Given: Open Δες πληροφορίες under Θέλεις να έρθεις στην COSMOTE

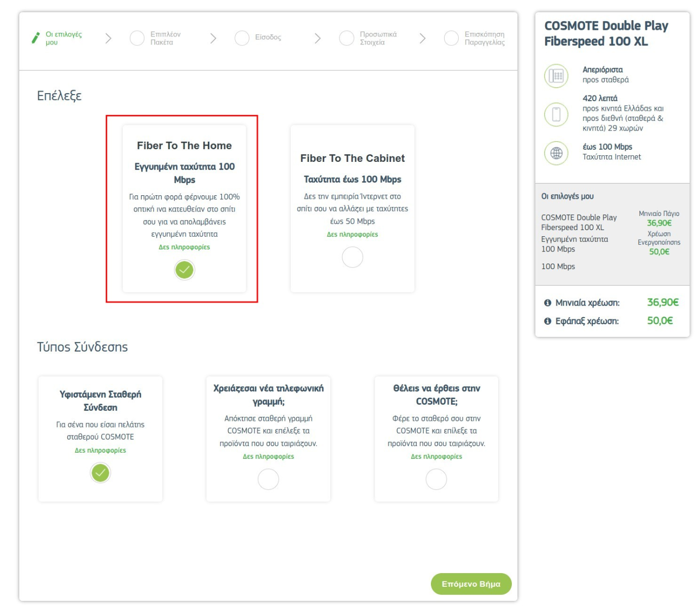Looking at the screenshot, I should click(x=436, y=457).
